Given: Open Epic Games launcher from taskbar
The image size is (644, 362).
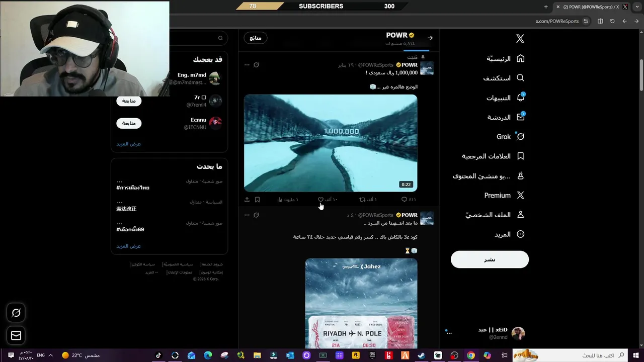Looking at the screenshot, I should tap(372, 355).
